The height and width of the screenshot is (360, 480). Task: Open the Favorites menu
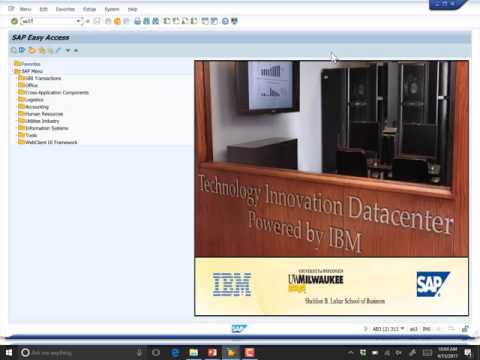65,9
